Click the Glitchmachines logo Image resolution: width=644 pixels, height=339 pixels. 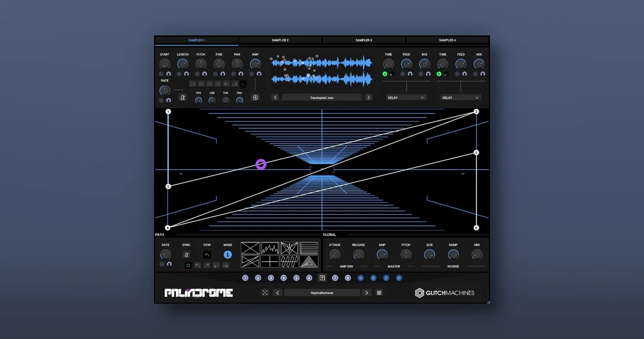point(445,293)
